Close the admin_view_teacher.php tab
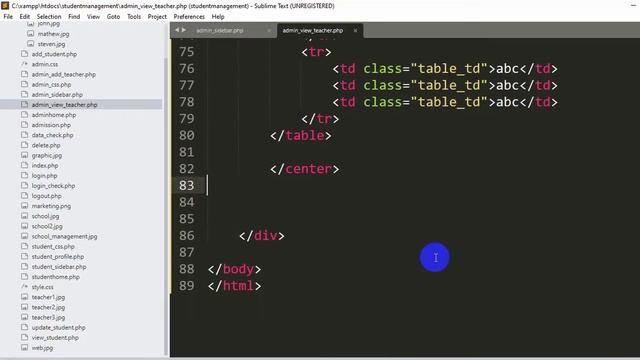This screenshot has width=640, height=360. tap(355, 31)
